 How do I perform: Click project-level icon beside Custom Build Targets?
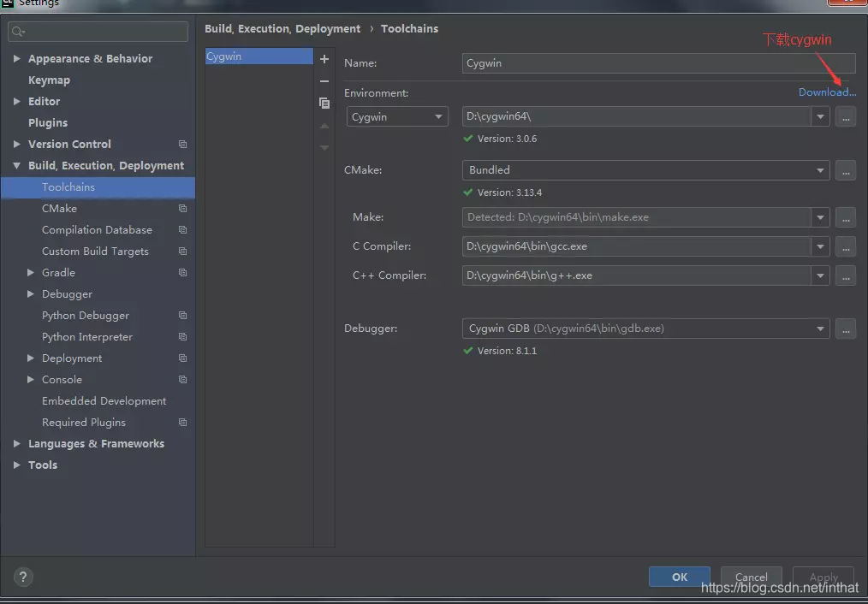pos(182,252)
